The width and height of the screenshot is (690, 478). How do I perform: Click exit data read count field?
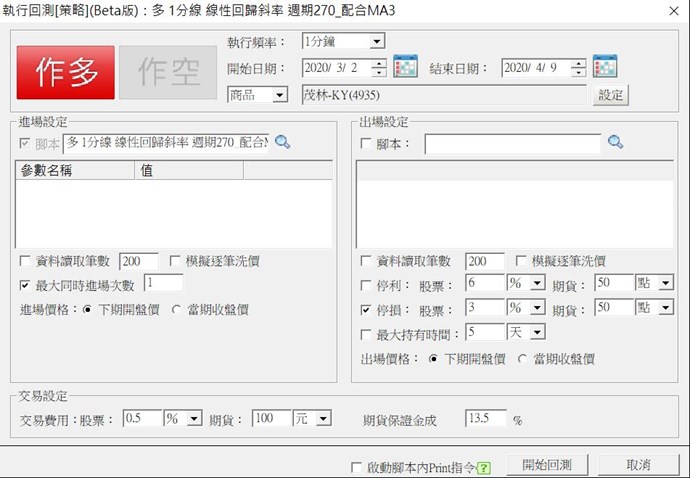point(484,261)
